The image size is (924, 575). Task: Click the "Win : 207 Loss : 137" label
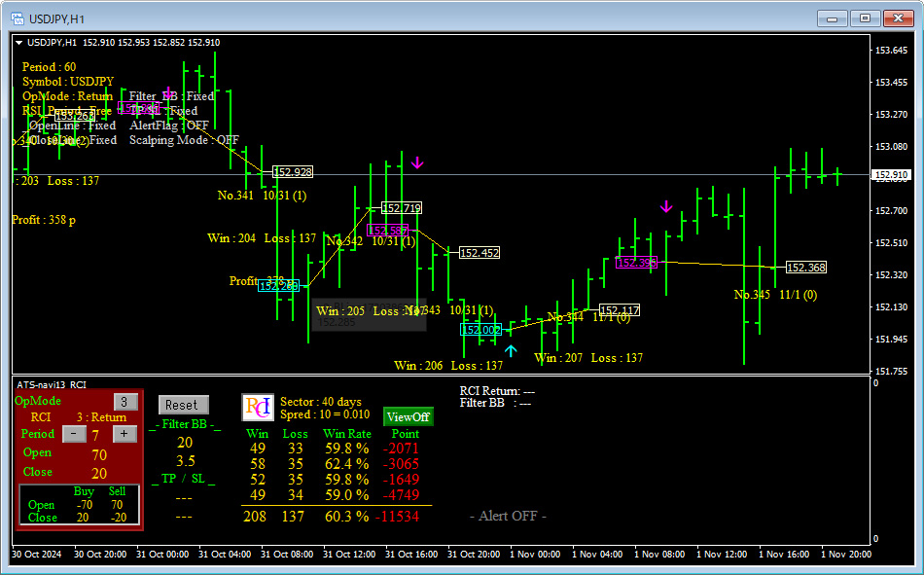point(588,358)
